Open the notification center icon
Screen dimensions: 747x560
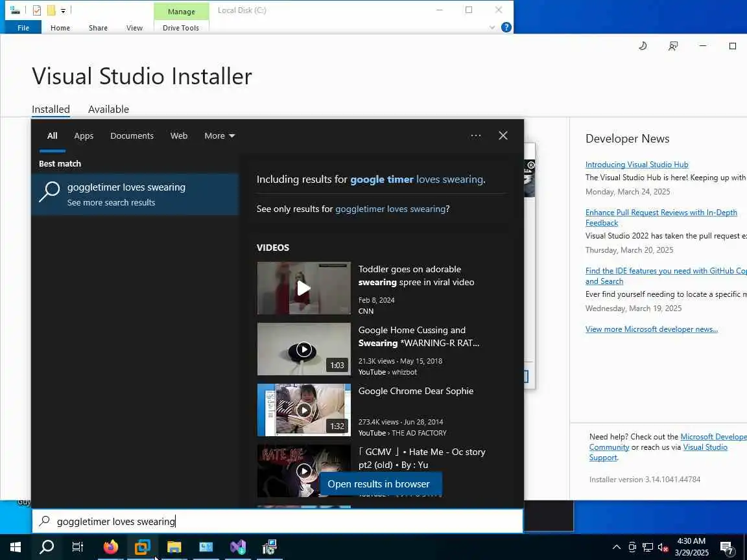pyautogui.click(x=726, y=548)
